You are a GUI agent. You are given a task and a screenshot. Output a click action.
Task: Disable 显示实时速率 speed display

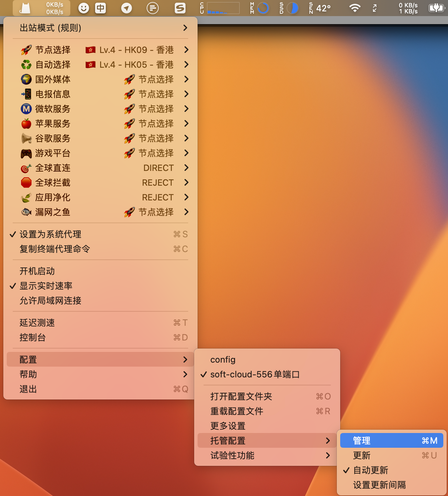[46, 286]
